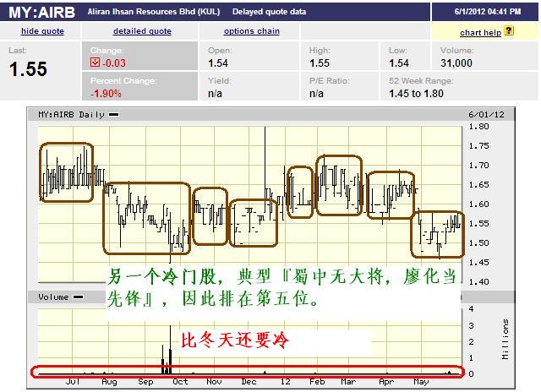The width and height of the screenshot is (541, 392).
Task: Click the 'Oct' month label on time axis
Action: coord(180,382)
